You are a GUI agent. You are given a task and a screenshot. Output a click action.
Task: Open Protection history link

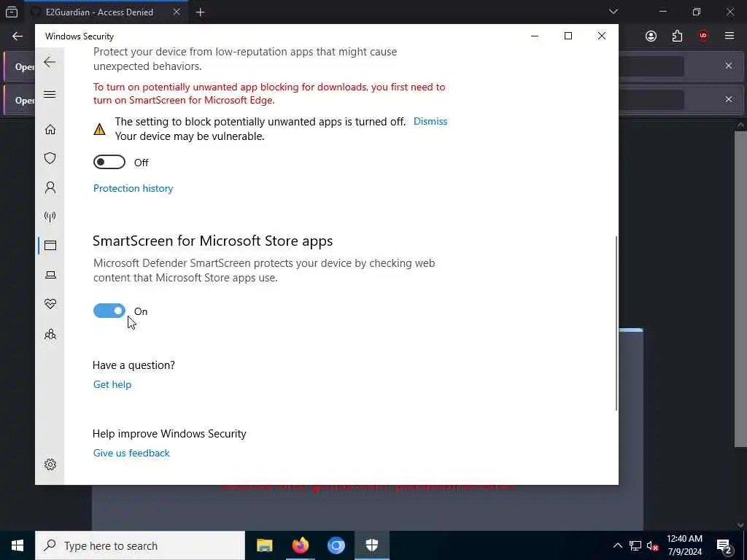coord(133,188)
